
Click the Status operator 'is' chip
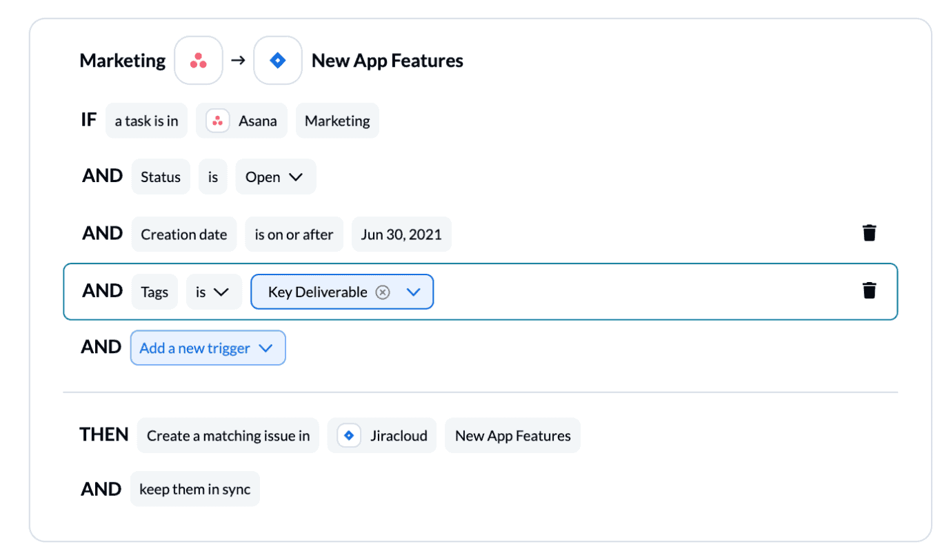click(213, 177)
